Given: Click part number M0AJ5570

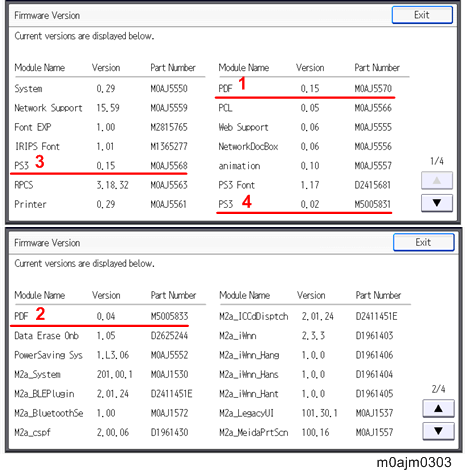Looking at the screenshot, I should [373, 89].
